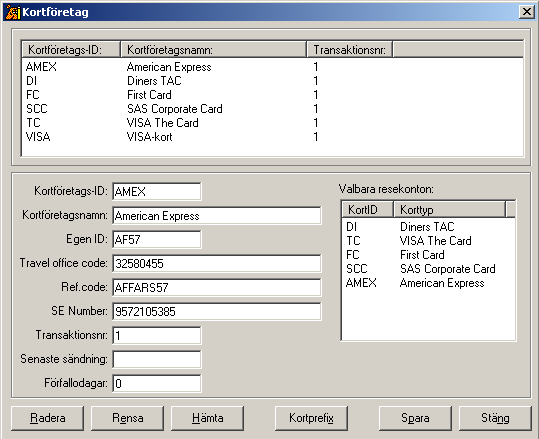Screen dimensions: 539x439
Task: Focus the Ref.code field
Action: (x=217, y=287)
